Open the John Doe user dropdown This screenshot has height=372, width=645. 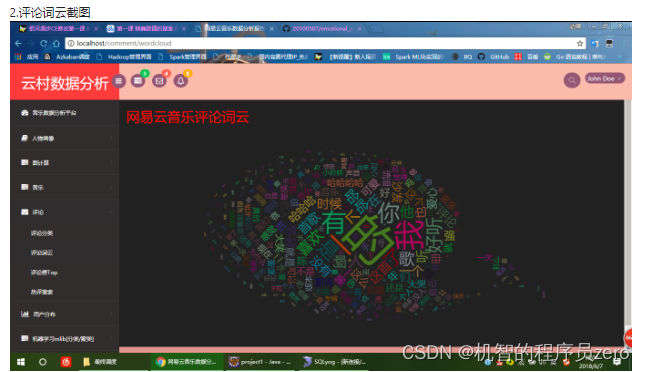[x=605, y=79]
